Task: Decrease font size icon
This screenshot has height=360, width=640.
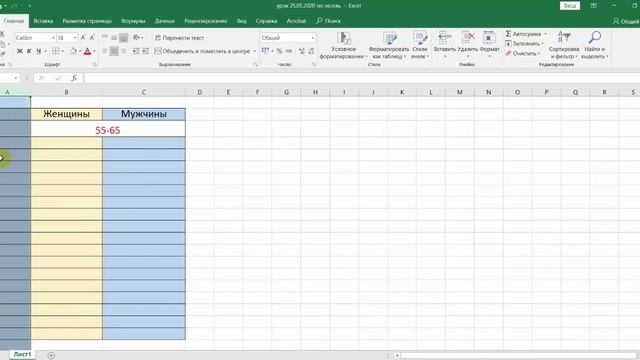Action: 92,38
